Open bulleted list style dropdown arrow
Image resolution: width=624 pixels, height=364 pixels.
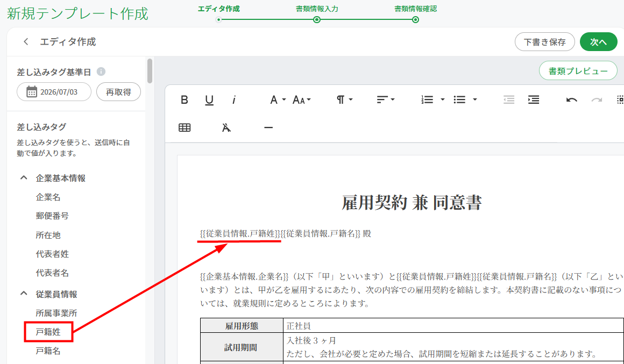pyautogui.click(x=475, y=99)
